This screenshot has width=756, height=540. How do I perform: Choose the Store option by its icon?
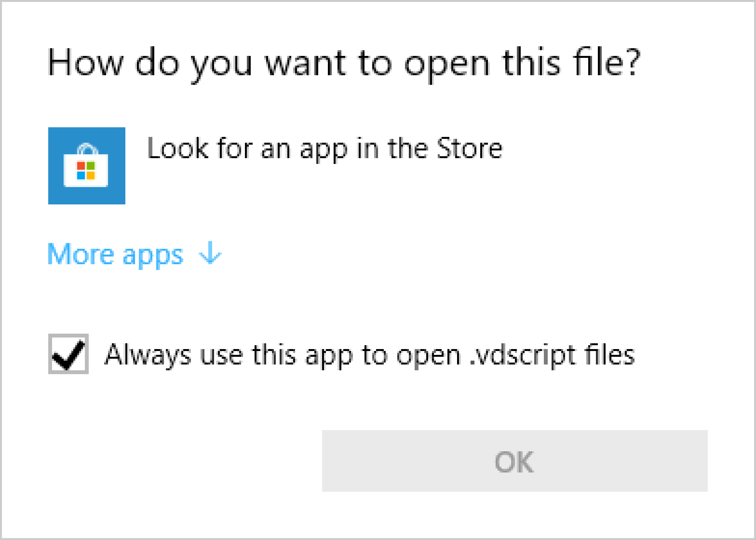[x=87, y=166]
